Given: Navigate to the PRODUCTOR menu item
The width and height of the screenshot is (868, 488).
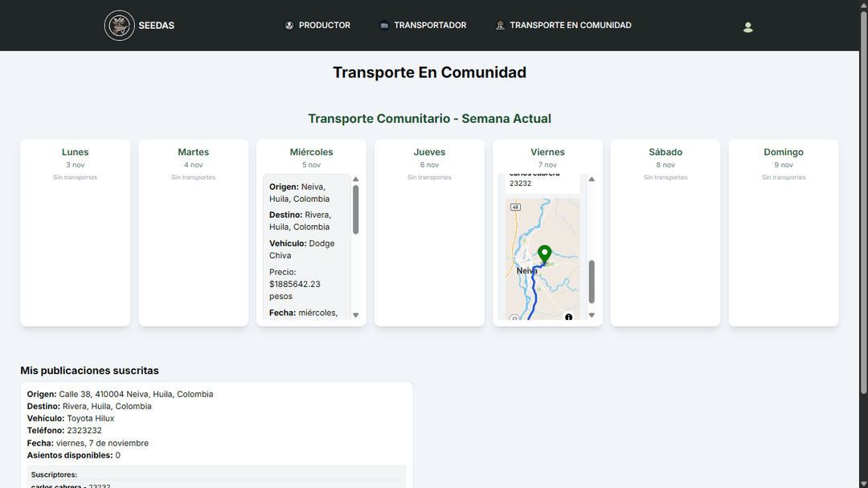Looking at the screenshot, I should [x=324, y=25].
